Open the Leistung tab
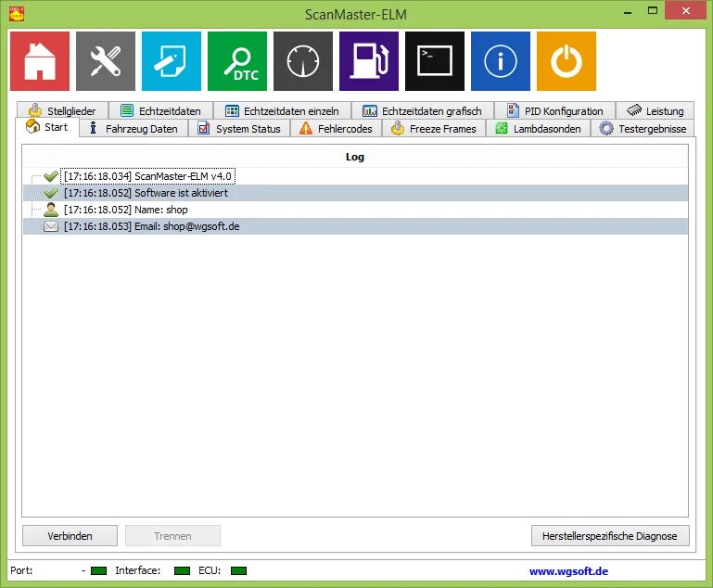The height and width of the screenshot is (588, 713). tap(655, 110)
